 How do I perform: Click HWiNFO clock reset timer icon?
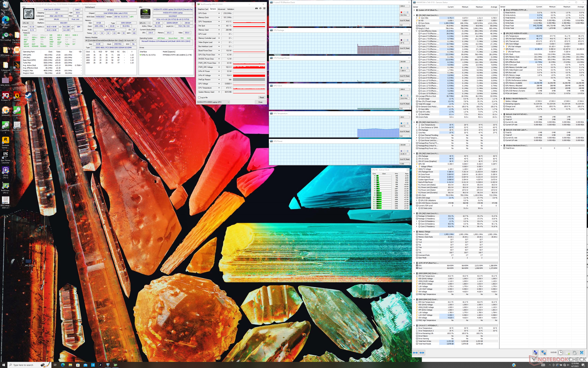560,353
